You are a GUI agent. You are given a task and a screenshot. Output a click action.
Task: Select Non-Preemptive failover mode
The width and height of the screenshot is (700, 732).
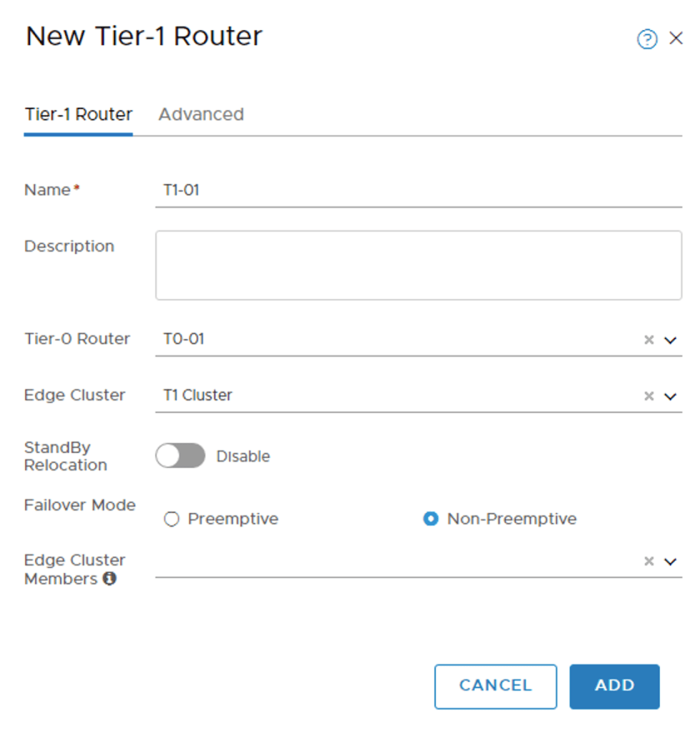coord(431,519)
